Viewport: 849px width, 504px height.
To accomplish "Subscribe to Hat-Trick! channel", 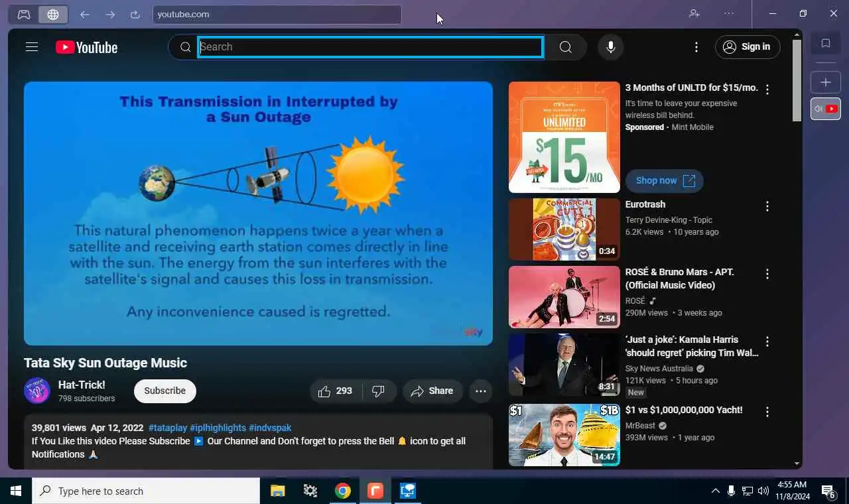I will (x=165, y=391).
